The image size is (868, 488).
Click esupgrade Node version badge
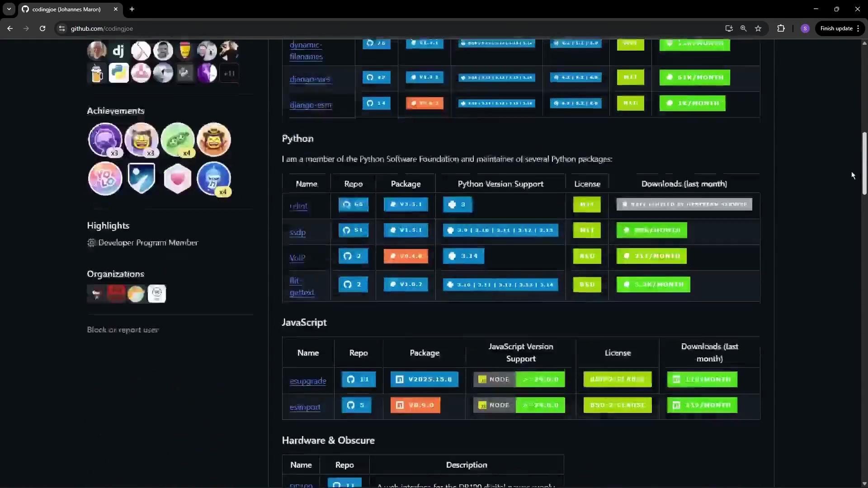pyautogui.click(x=519, y=379)
